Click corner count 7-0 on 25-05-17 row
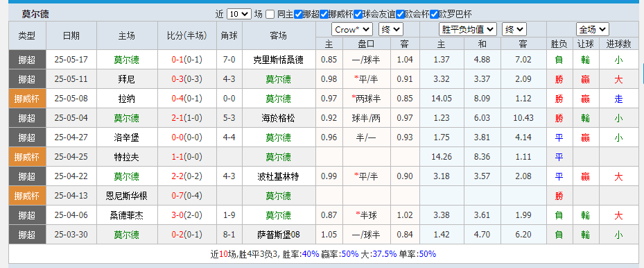 [229, 60]
